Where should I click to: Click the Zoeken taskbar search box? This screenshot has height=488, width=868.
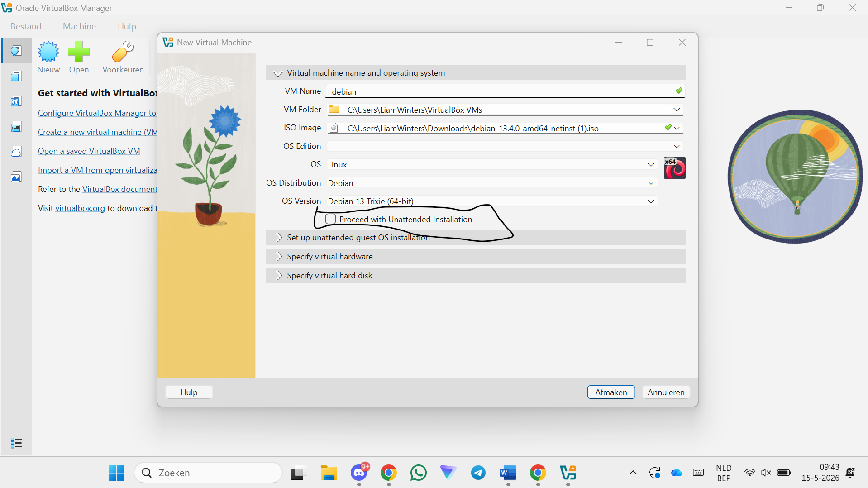click(x=208, y=473)
